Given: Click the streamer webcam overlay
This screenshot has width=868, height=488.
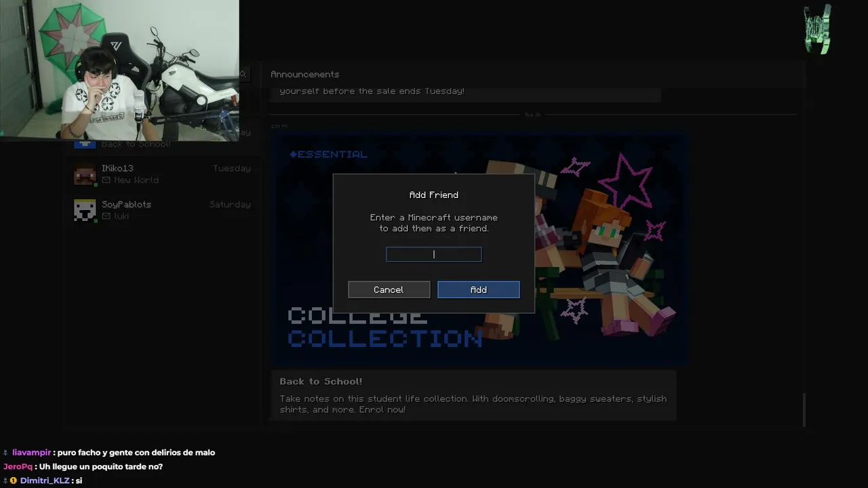Looking at the screenshot, I should point(119,70).
